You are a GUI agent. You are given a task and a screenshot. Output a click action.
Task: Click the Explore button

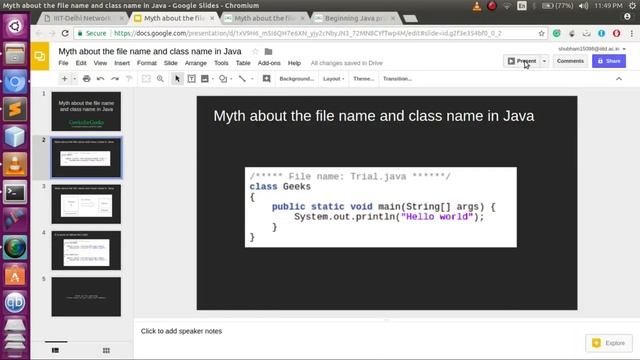point(609,343)
